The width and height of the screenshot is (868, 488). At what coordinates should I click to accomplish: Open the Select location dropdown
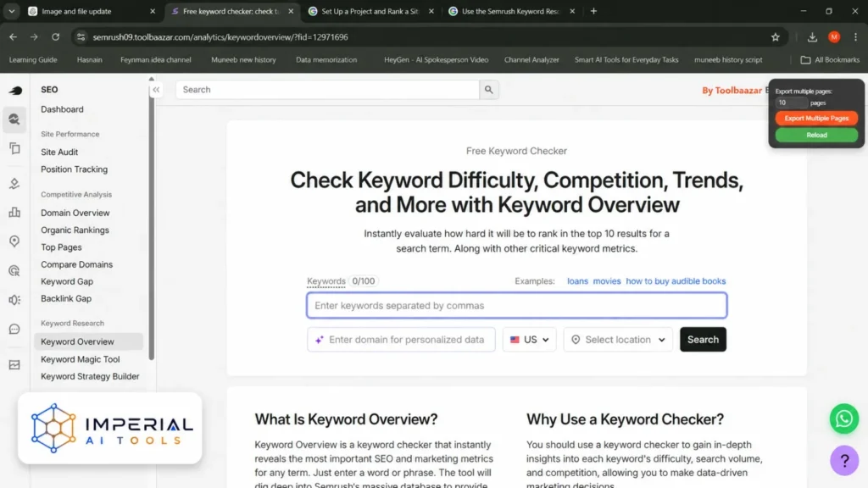[618, 340]
